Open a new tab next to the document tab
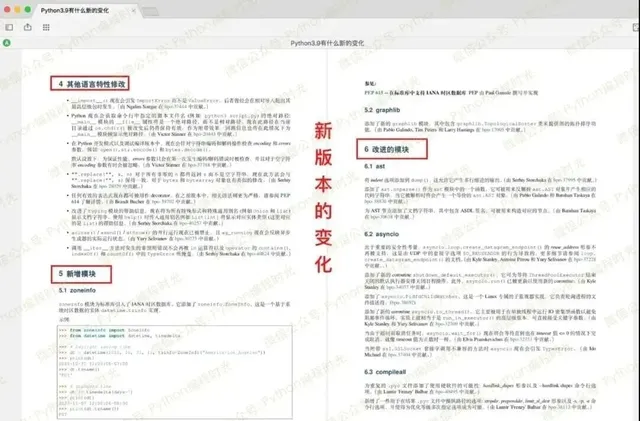Viewport: 640px width, 421px height. click(x=150, y=12)
